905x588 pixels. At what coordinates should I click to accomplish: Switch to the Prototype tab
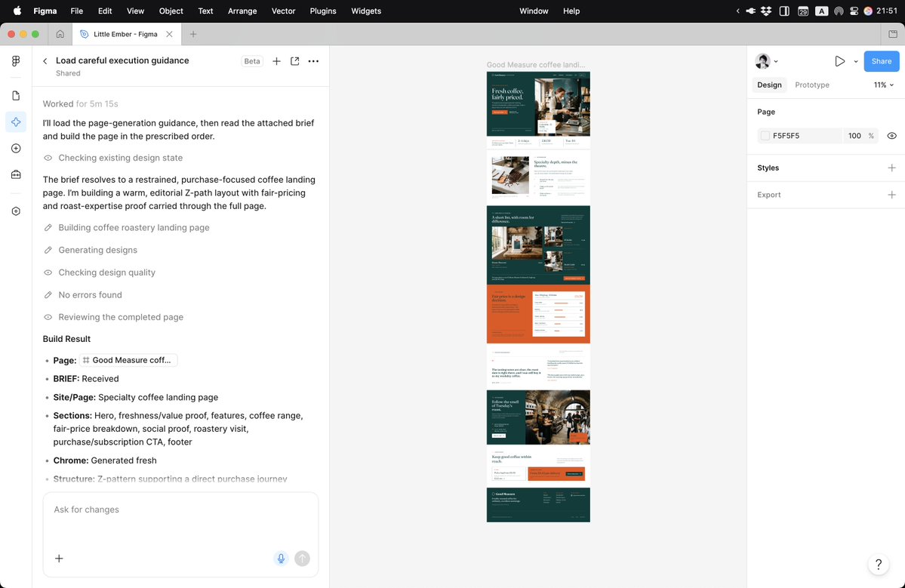pos(811,85)
